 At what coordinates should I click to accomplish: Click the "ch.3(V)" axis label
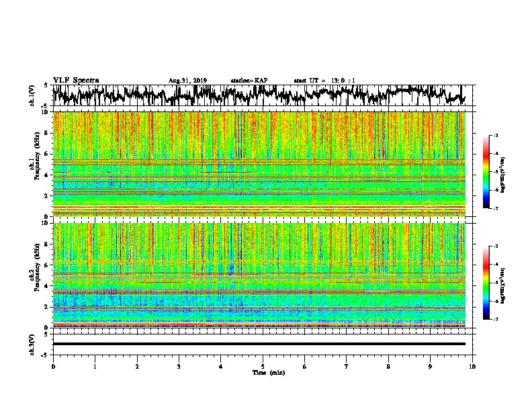pos(32,345)
